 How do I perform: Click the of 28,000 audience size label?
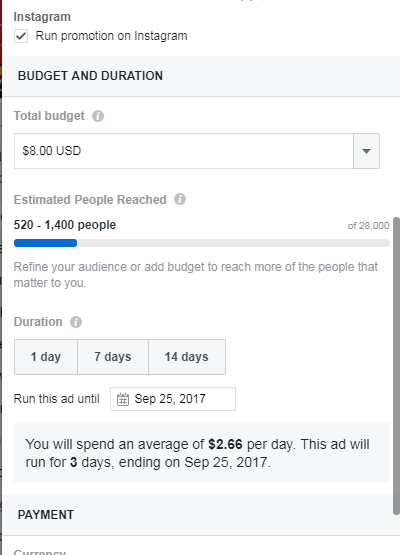click(368, 226)
